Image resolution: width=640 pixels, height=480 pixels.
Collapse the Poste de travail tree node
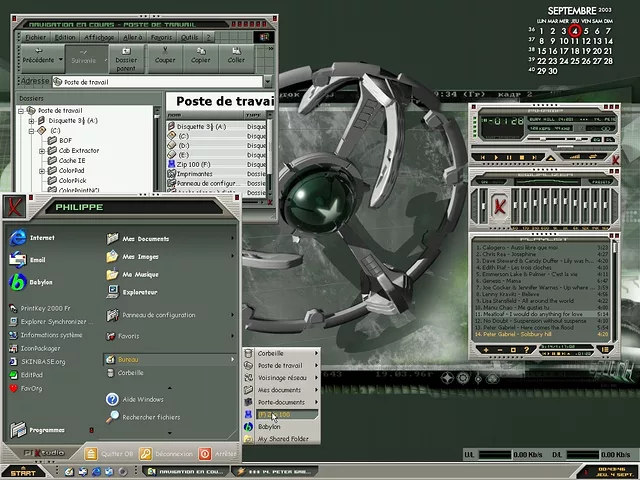coord(22,111)
